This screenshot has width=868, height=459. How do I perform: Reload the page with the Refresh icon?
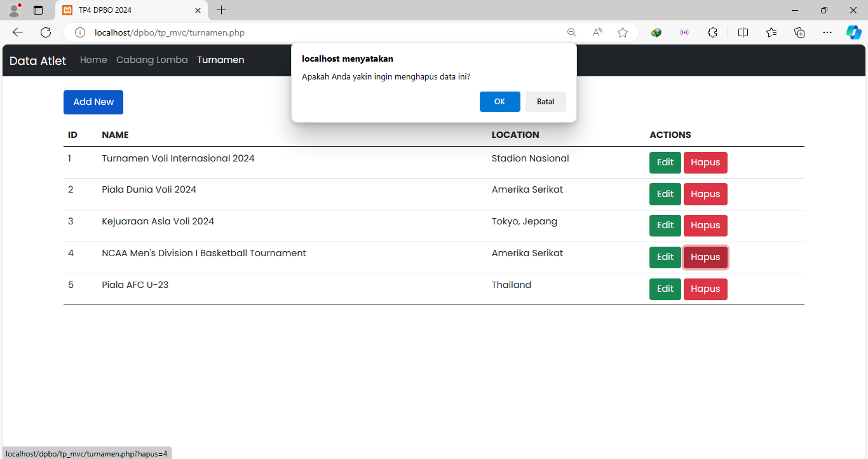pyautogui.click(x=46, y=32)
